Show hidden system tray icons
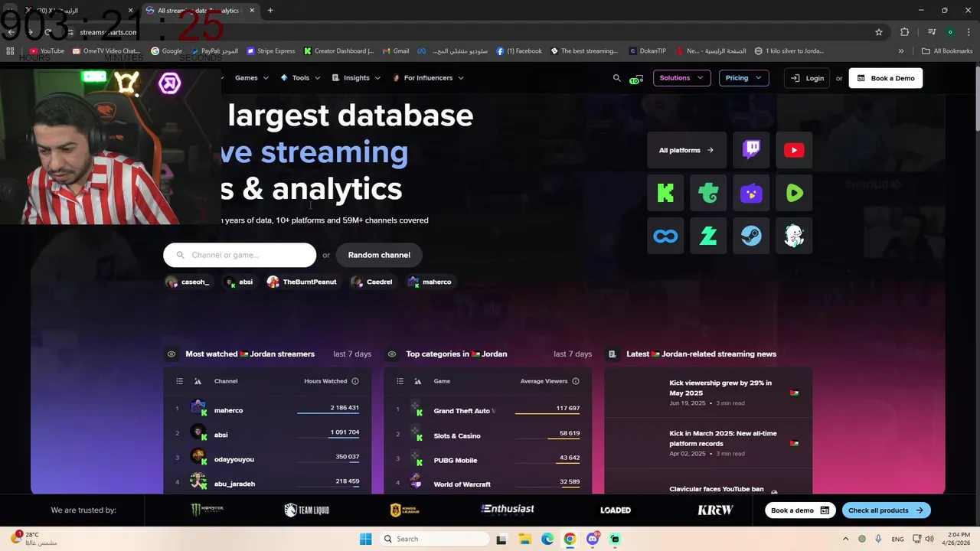Screen dimensions: 980x551 (845, 539)
